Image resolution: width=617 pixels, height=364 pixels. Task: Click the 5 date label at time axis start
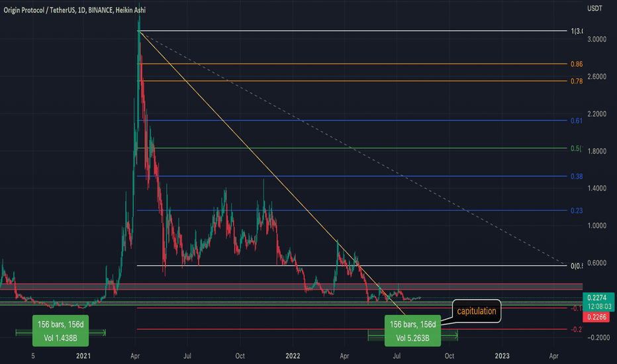(33, 356)
